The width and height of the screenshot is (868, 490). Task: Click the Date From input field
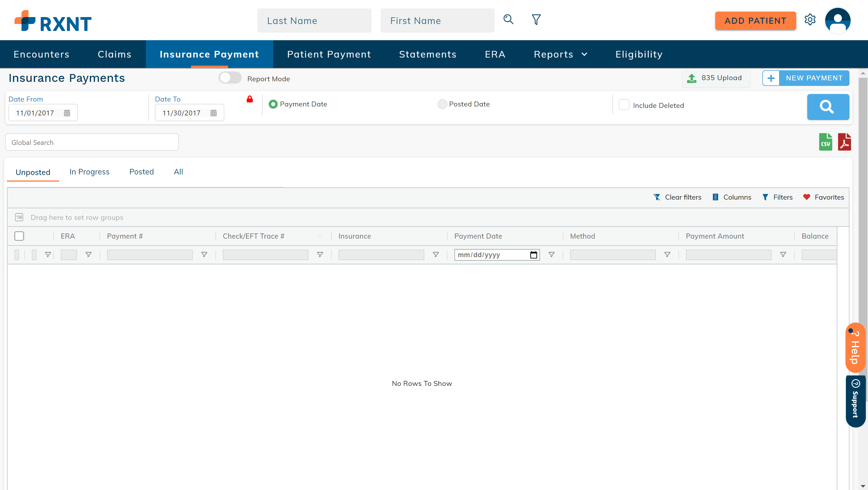click(x=43, y=113)
